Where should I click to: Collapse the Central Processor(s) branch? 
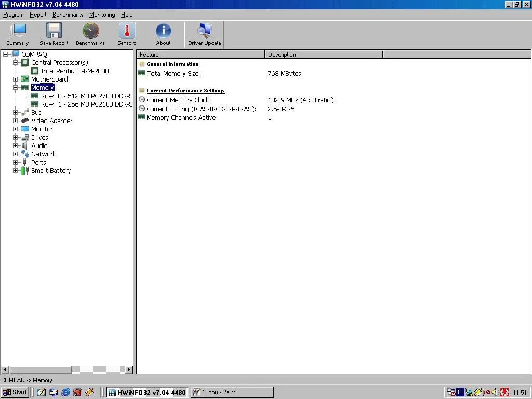pyautogui.click(x=15, y=62)
